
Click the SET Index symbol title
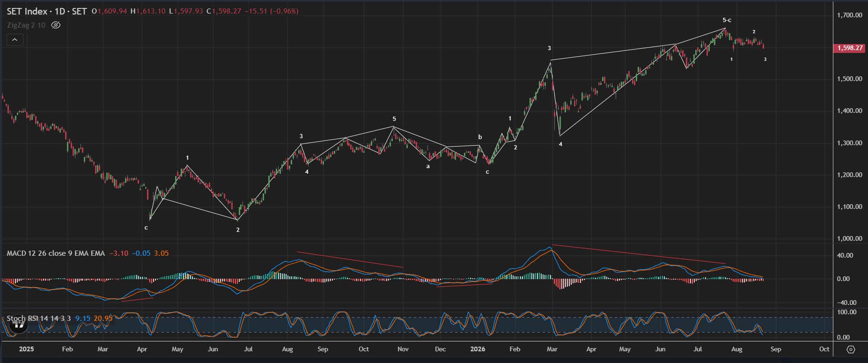tap(27, 11)
